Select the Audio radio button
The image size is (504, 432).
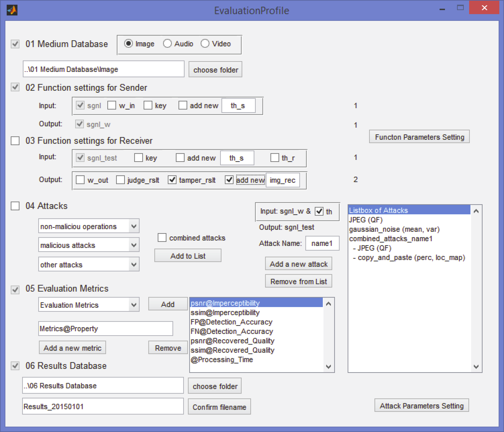[167, 44]
